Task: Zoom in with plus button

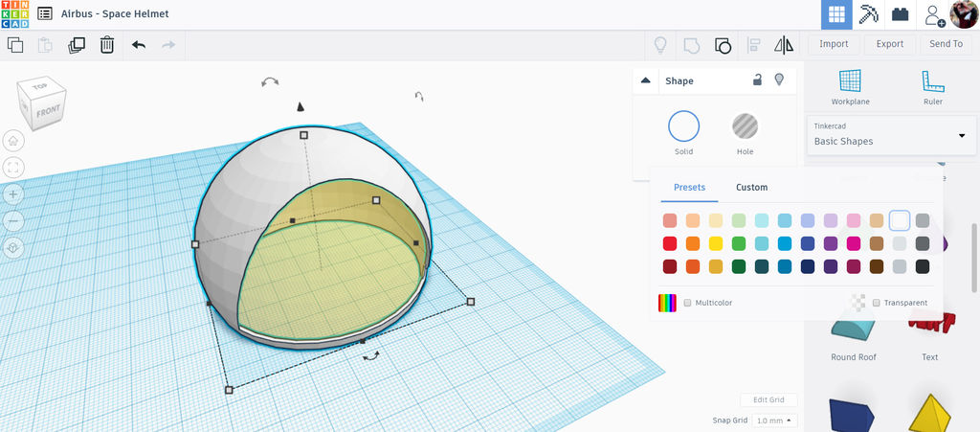Action: coord(13,193)
